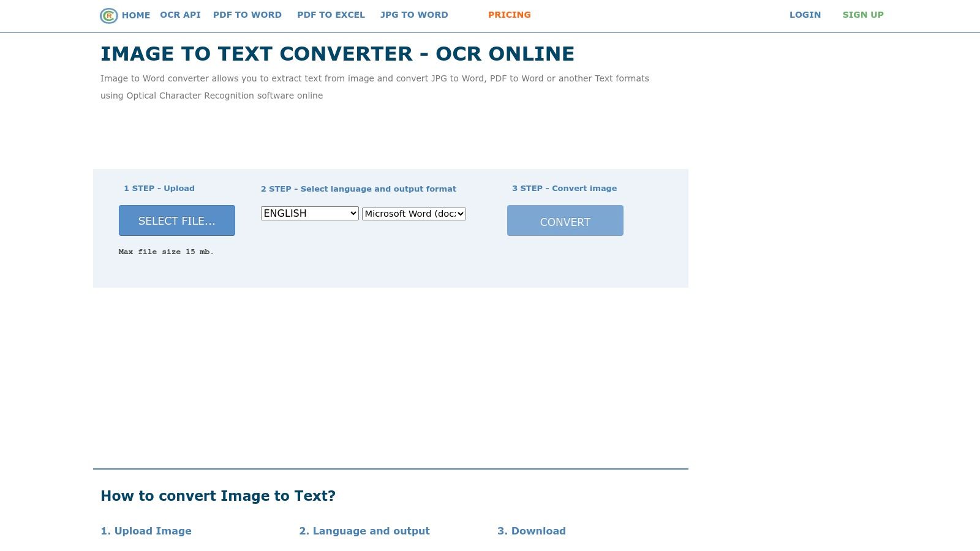Visit JPG TO WORD

[413, 15]
